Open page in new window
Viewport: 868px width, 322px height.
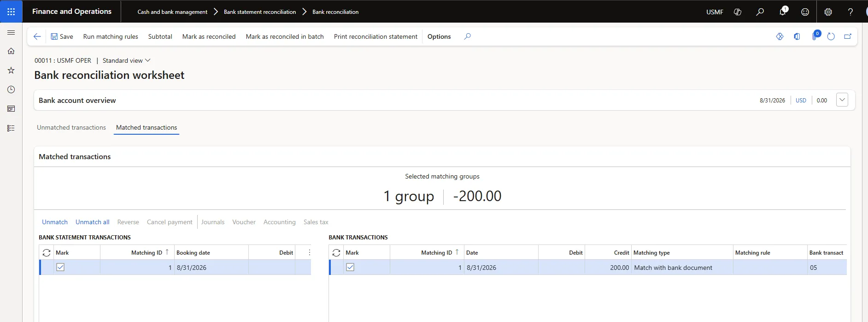click(848, 36)
